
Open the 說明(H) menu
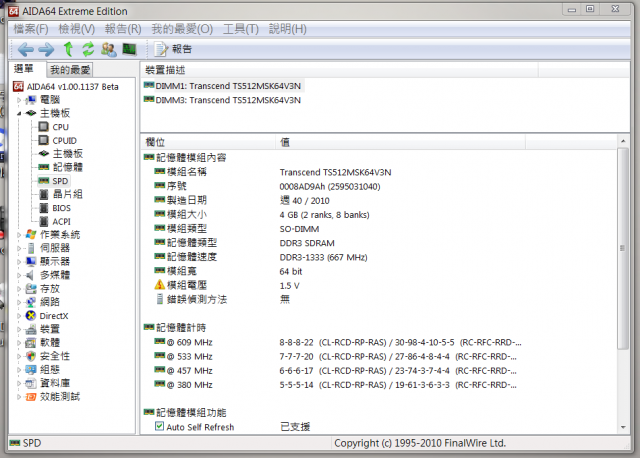click(x=288, y=29)
